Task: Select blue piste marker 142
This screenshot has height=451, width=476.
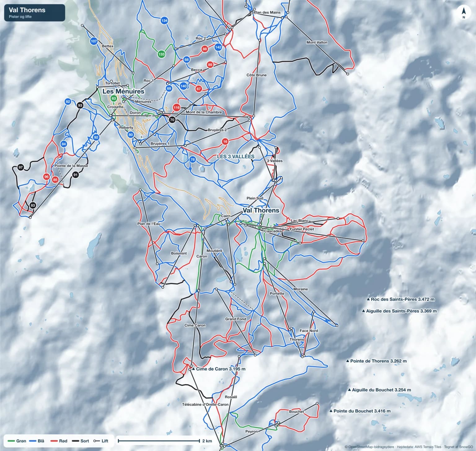Action: [x=218, y=47]
